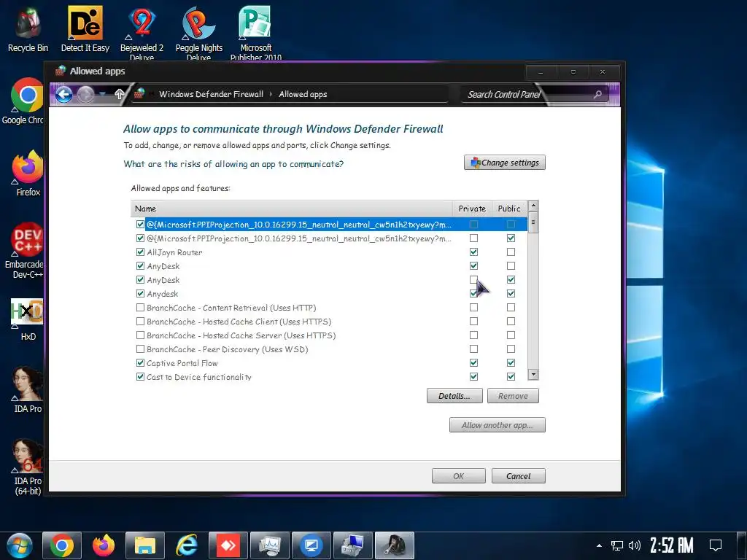The width and height of the screenshot is (747, 560).
Task: Open Firefox desktop icon
Action: click(28, 174)
